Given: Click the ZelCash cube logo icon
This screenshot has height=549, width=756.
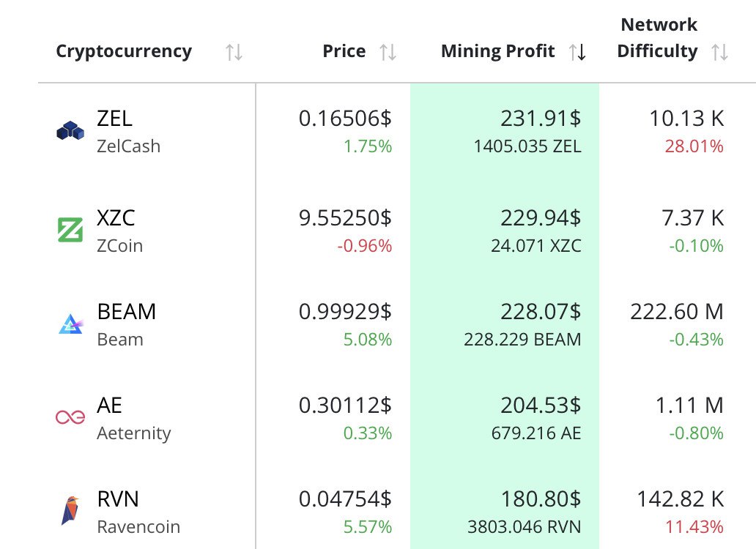Looking at the screenshot, I should coord(71,131).
